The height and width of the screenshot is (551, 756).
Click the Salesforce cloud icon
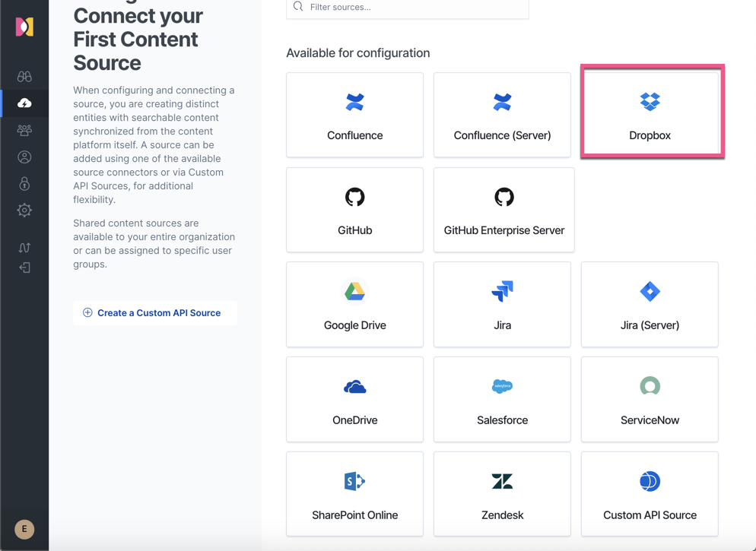[503, 386]
